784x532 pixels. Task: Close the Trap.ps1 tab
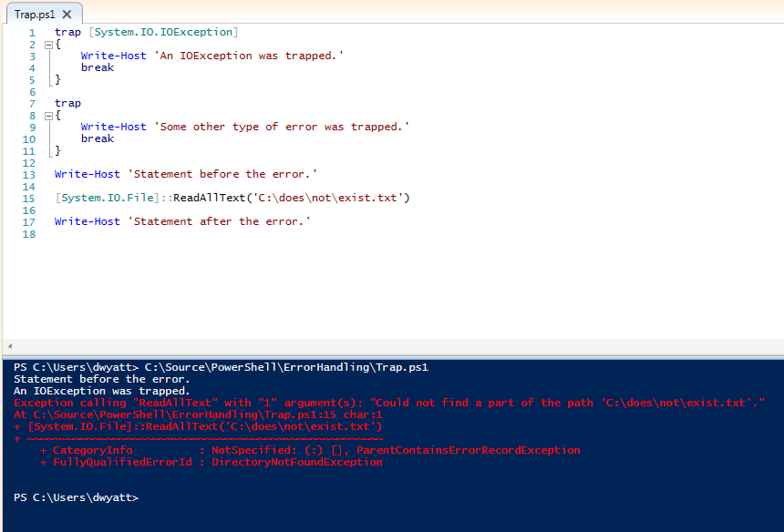(x=67, y=15)
